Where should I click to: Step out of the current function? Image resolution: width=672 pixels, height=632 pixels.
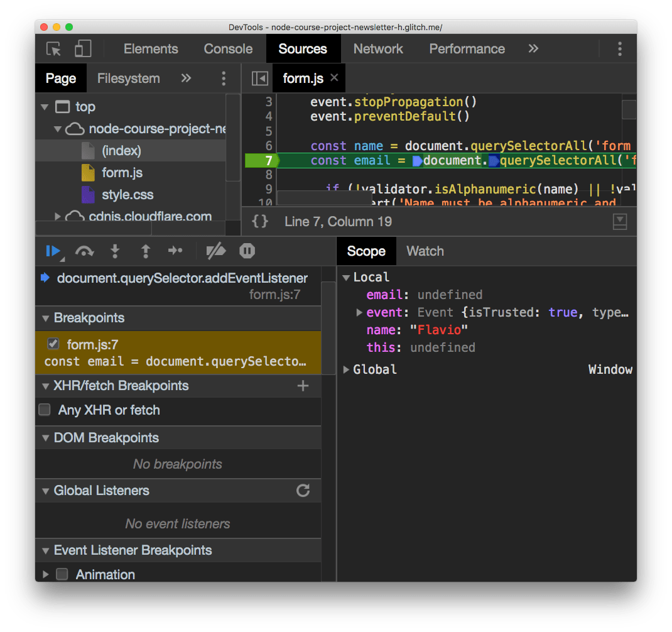pos(145,251)
